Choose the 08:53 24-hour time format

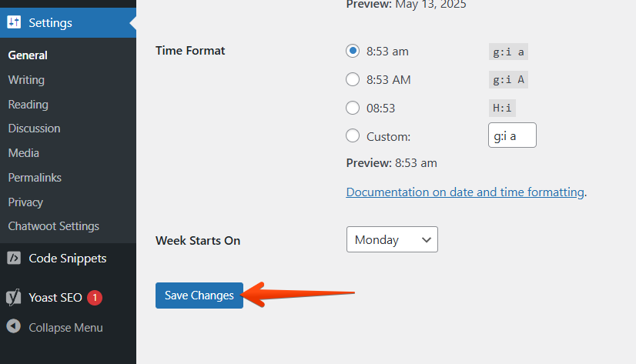(x=353, y=108)
